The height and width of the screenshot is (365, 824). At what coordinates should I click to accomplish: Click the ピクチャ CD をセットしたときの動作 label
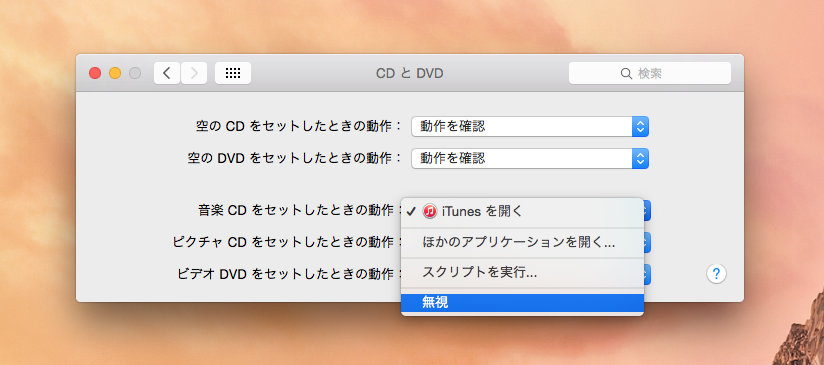click(286, 243)
